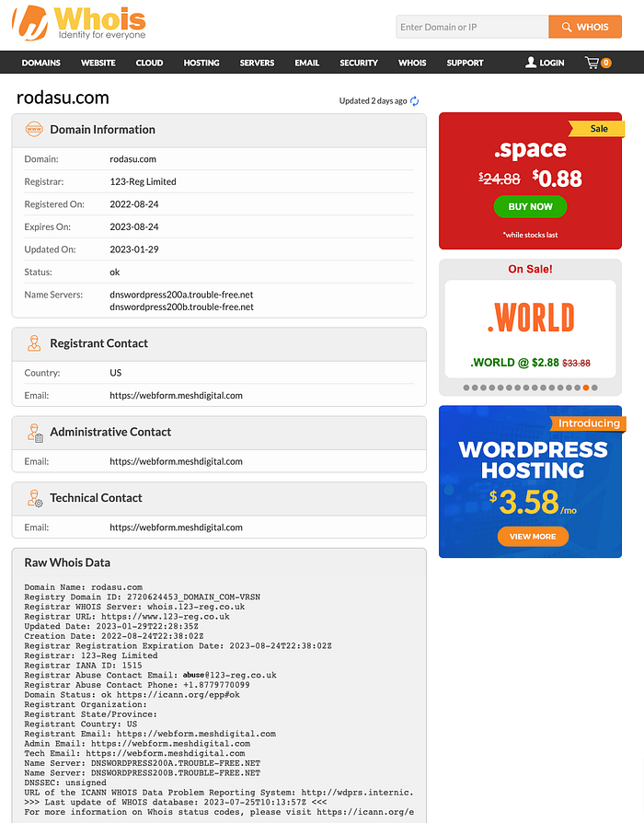Click the Administrative Contact icon
The width and height of the screenshot is (644, 823).
(35, 433)
